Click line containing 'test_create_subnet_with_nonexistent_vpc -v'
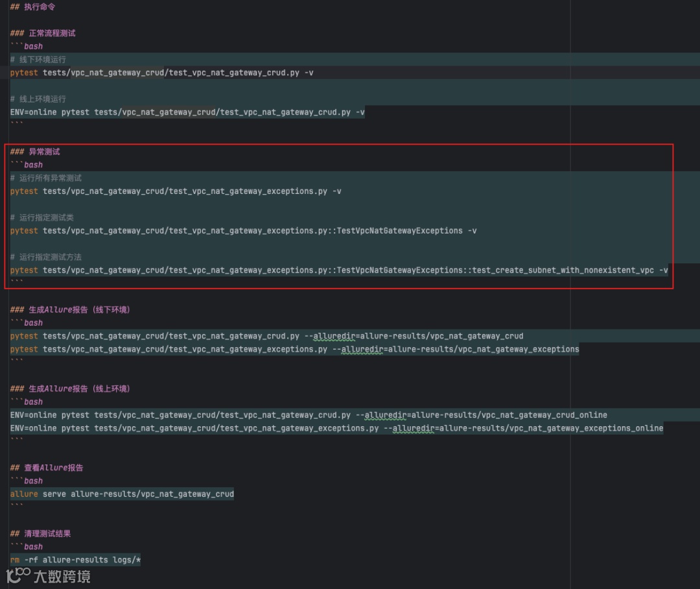 point(339,270)
